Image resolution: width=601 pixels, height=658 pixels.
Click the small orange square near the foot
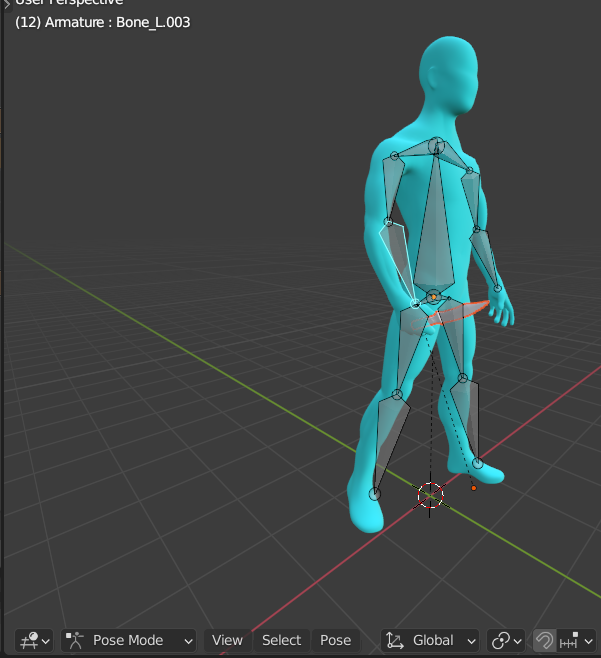(x=473, y=487)
